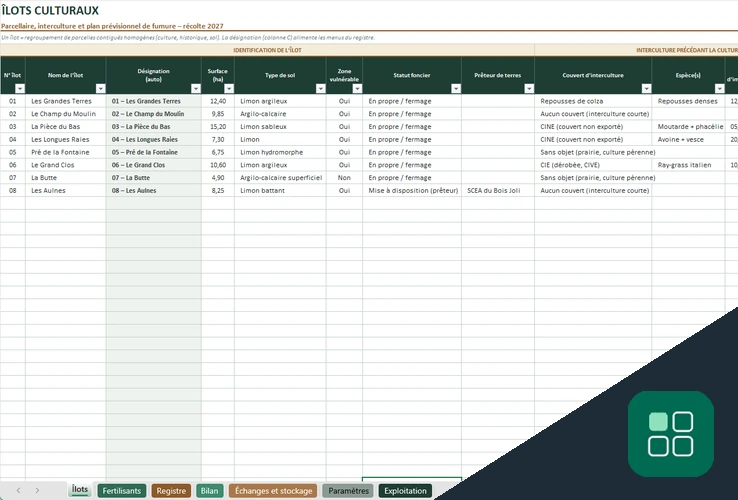
Task: Open the Couvert d'interculture filter dropdown
Action: (x=646, y=89)
